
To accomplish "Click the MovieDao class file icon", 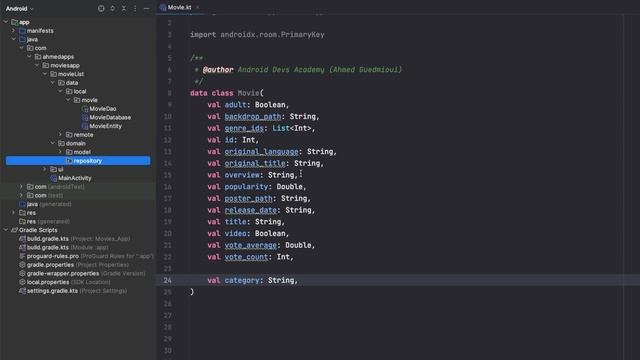I will 85,109.
